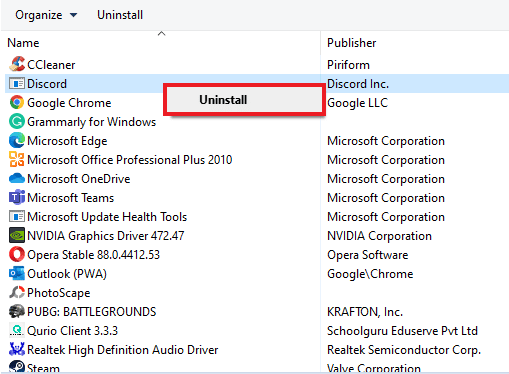Select Realtek High Definition Audio Driver
Viewport: 509px width, 374px height.
tap(122, 350)
